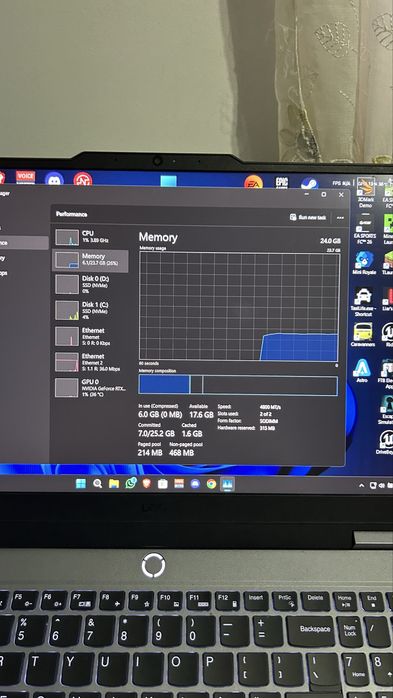Click the GPU 0 mini graph thumbnail
The height and width of the screenshot is (698, 393).
click(67, 388)
